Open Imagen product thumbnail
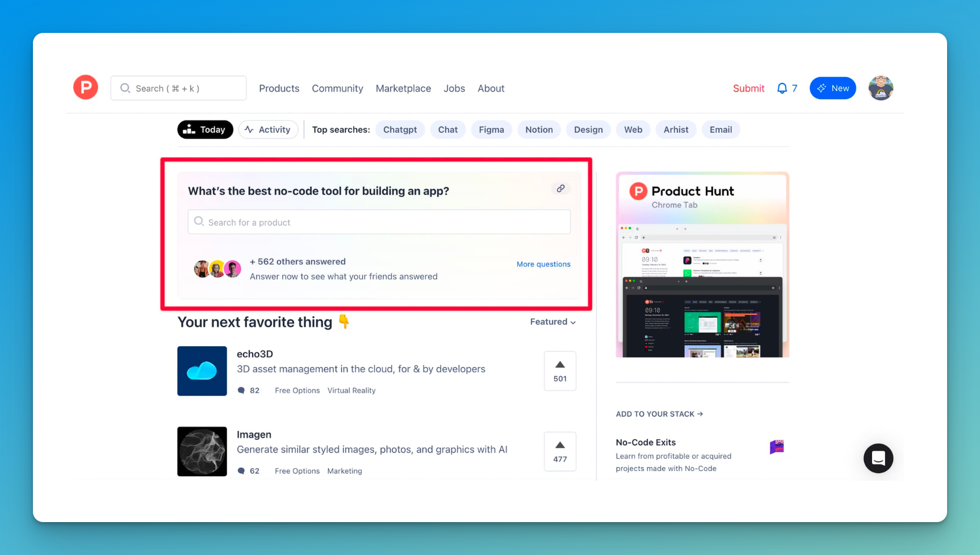The image size is (980, 555). (x=202, y=452)
